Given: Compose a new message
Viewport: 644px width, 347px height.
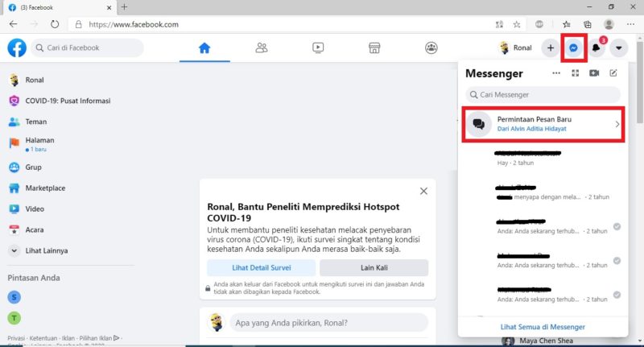Looking at the screenshot, I should (613, 73).
